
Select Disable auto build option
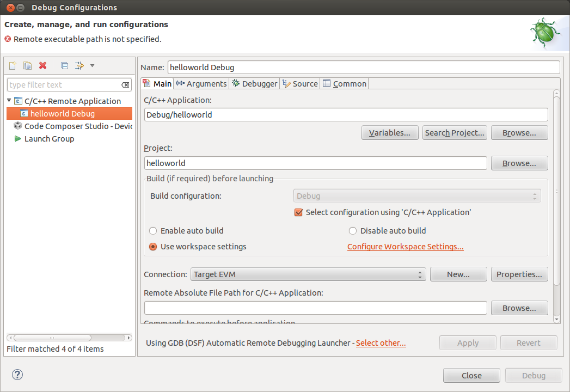pyautogui.click(x=353, y=230)
